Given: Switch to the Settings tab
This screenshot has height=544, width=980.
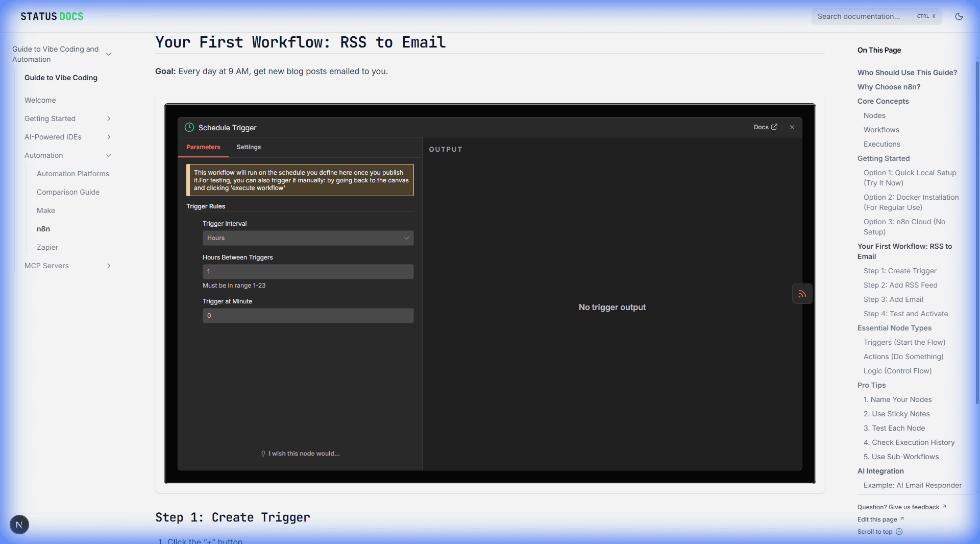Looking at the screenshot, I should pyautogui.click(x=249, y=147).
